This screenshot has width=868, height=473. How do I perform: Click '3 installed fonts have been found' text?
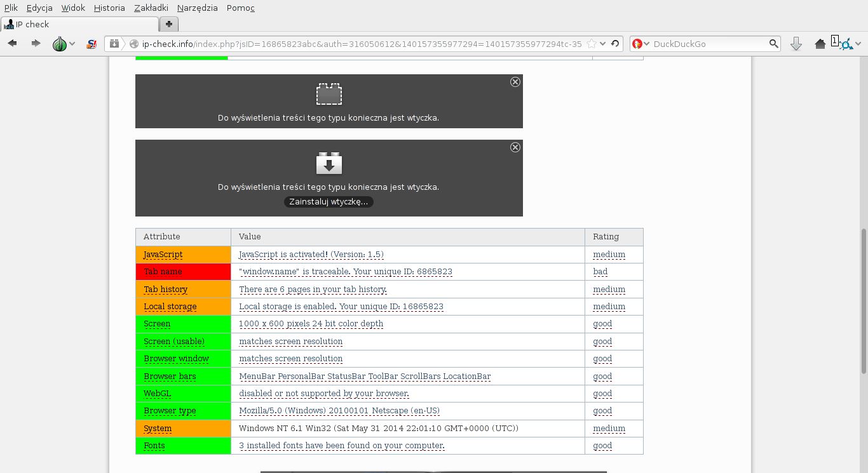(342, 446)
